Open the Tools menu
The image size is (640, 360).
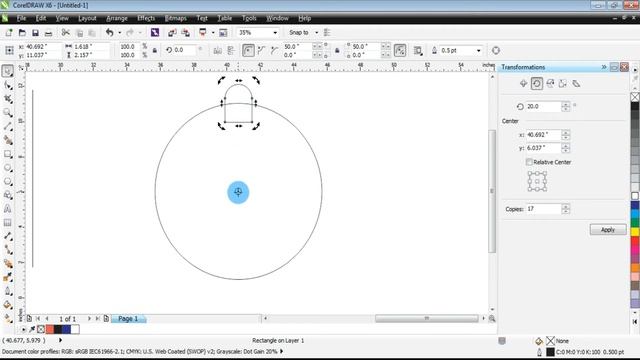(x=249, y=18)
